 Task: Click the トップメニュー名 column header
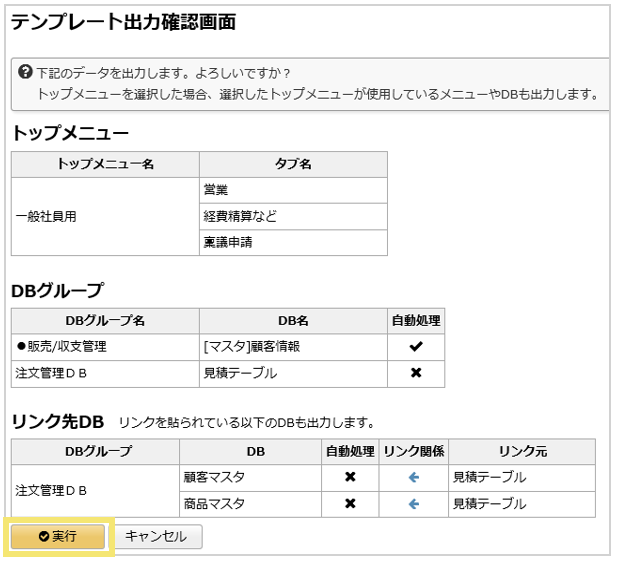(105, 164)
